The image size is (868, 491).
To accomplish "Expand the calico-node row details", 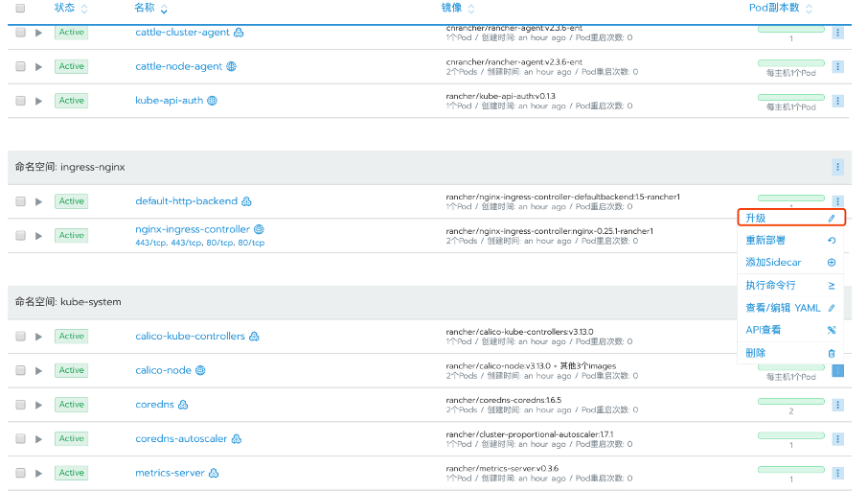I will [x=38, y=371].
